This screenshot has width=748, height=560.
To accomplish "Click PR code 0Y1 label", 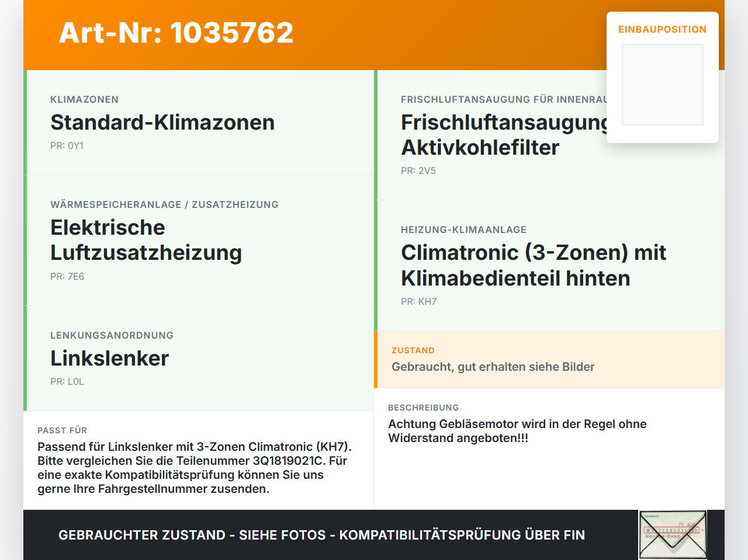I will click(67, 146).
